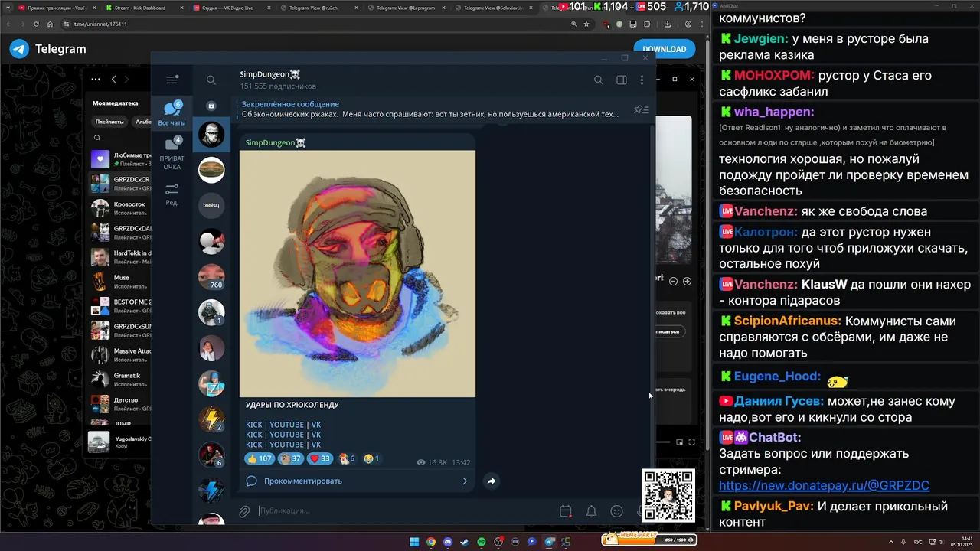Screen dimensions: 980x551
Task: Open Chrome from the taskbar
Action: pos(431,542)
